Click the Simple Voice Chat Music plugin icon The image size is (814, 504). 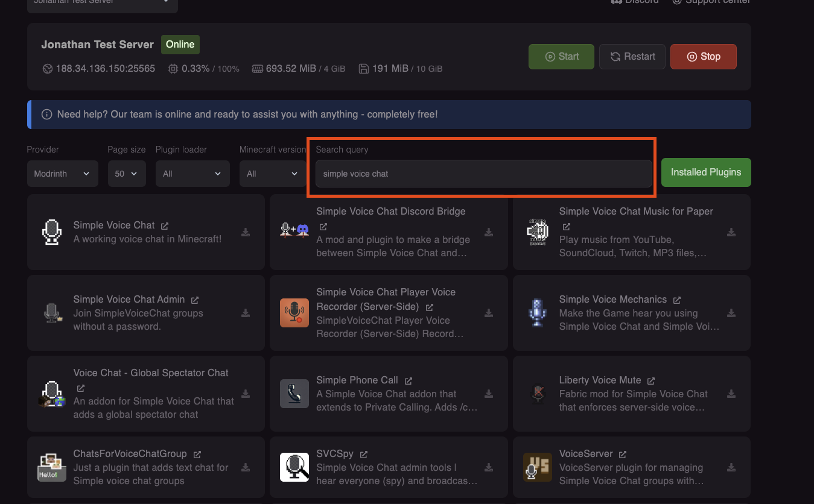537,232
